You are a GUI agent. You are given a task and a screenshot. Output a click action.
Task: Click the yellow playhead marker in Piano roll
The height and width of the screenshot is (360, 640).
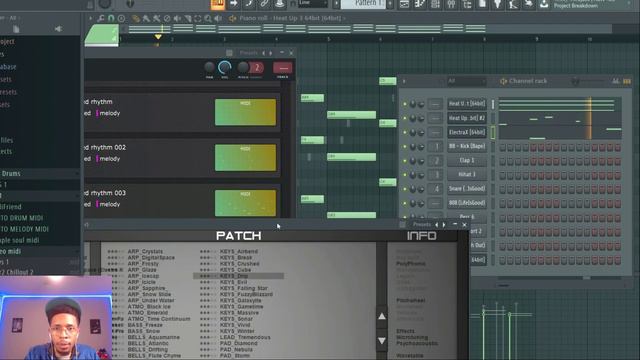pyautogui.click(x=158, y=37)
